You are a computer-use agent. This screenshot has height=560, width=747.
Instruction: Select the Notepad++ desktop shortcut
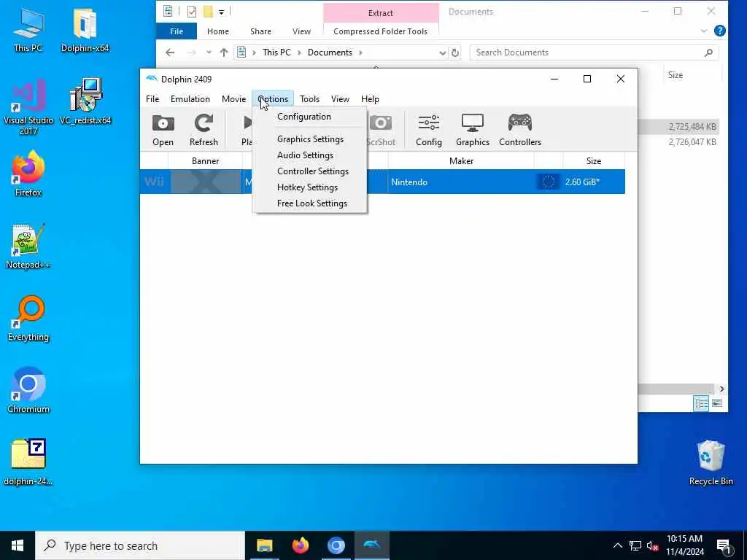(28, 246)
